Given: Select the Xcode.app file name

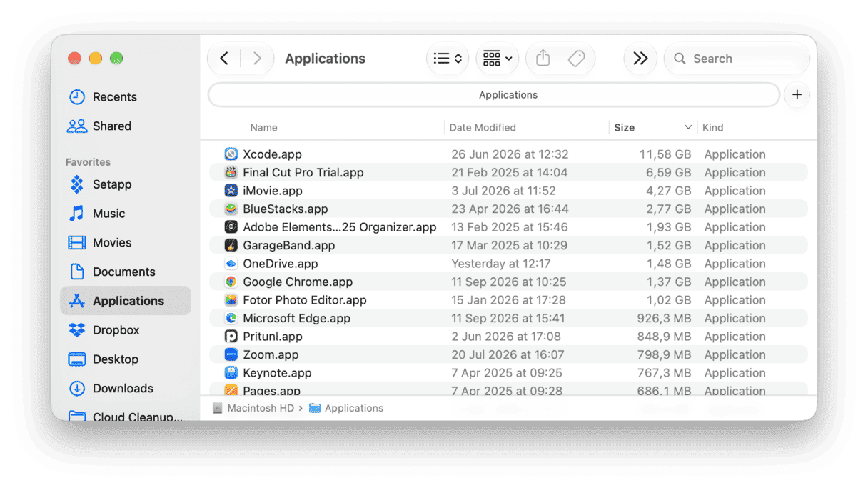Looking at the screenshot, I should click(x=272, y=154).
